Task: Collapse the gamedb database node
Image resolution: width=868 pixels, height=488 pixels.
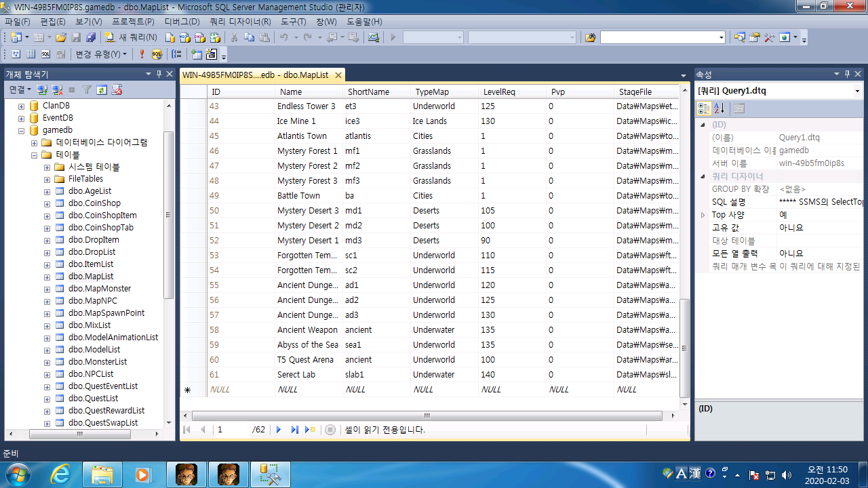Action: pyautogui.click(x=22, y=130)
